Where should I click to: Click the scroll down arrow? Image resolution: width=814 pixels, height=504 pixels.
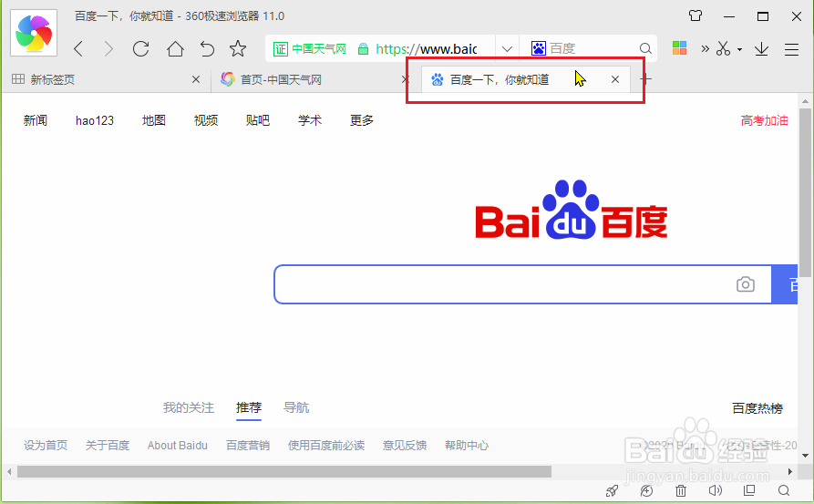(805, 456)
